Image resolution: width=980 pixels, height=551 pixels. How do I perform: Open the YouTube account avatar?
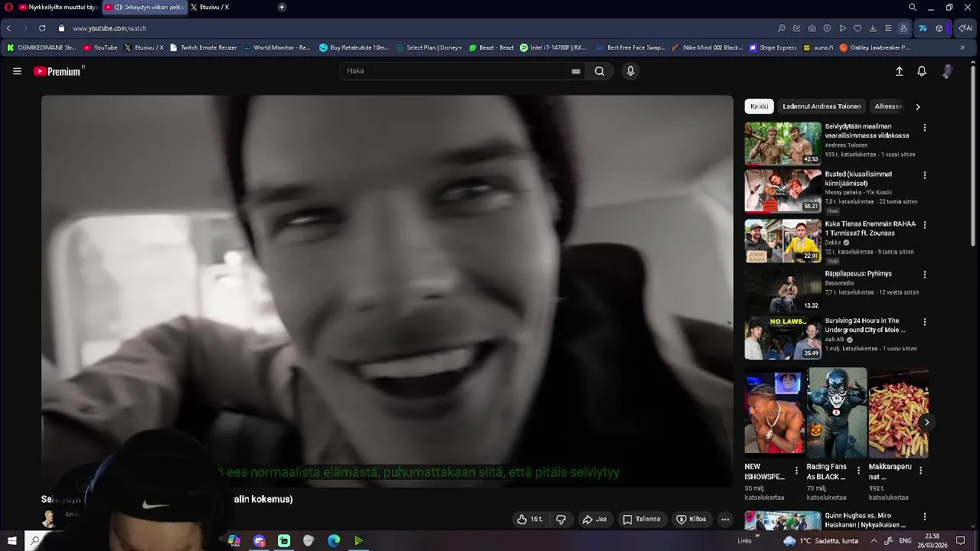[948, 71]
